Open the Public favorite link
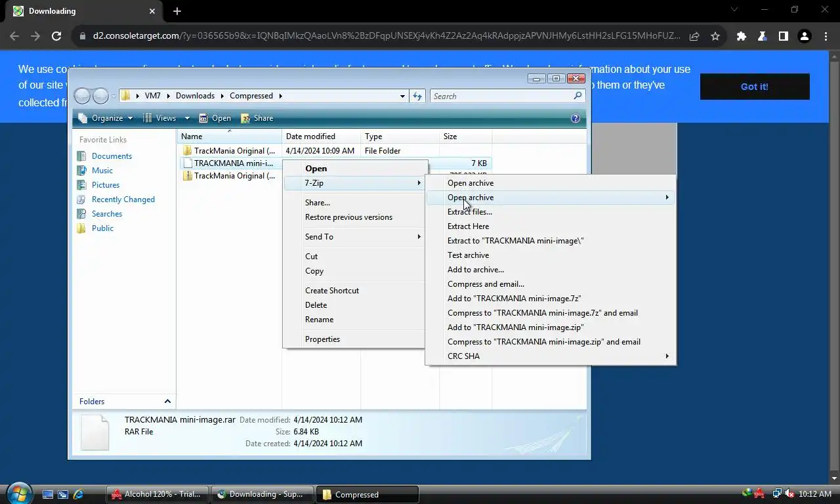The height and width of the screenshot is (504, 840). pyautogui.click(x=102, y=228)
